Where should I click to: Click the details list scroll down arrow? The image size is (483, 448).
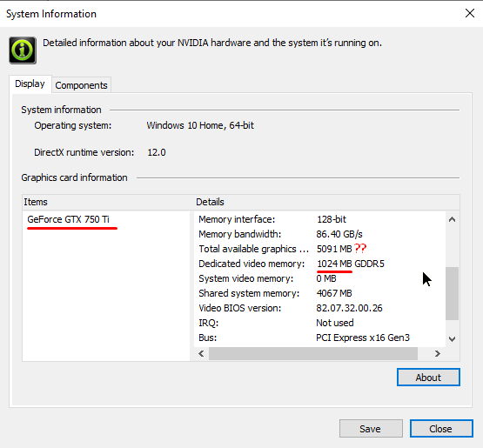[x=452, y=339]
